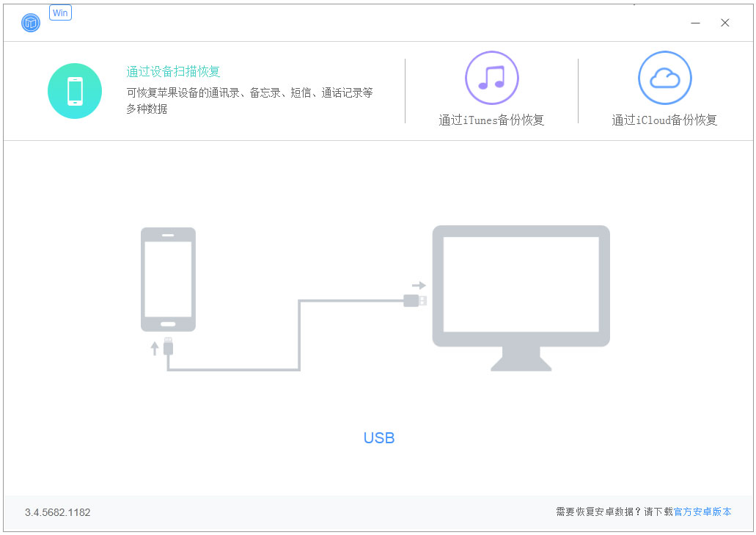Switch to 通过iCloud备份恢复 tab label
This screenshot has height=535, width=756.
[x=664, y=120]
